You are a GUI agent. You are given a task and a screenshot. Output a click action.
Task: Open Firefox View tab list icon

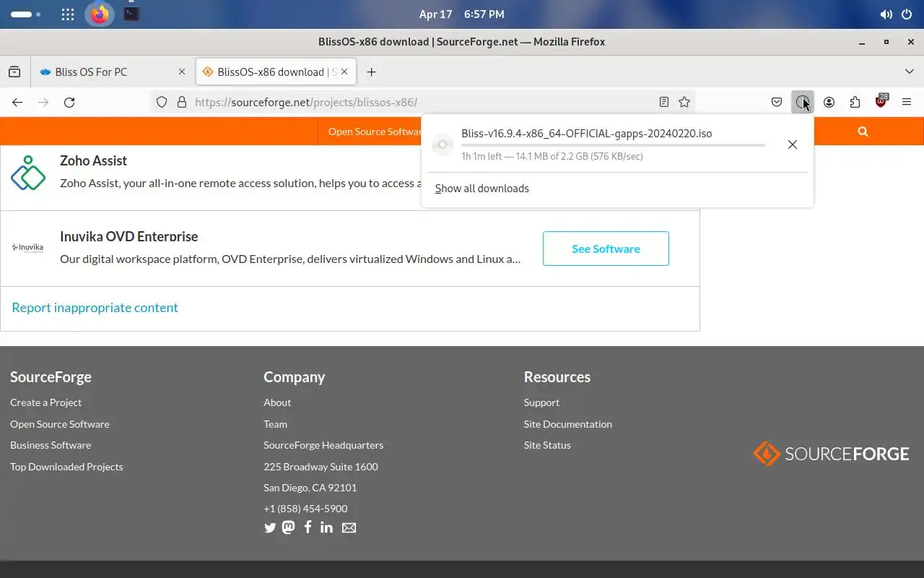(14, 72)
